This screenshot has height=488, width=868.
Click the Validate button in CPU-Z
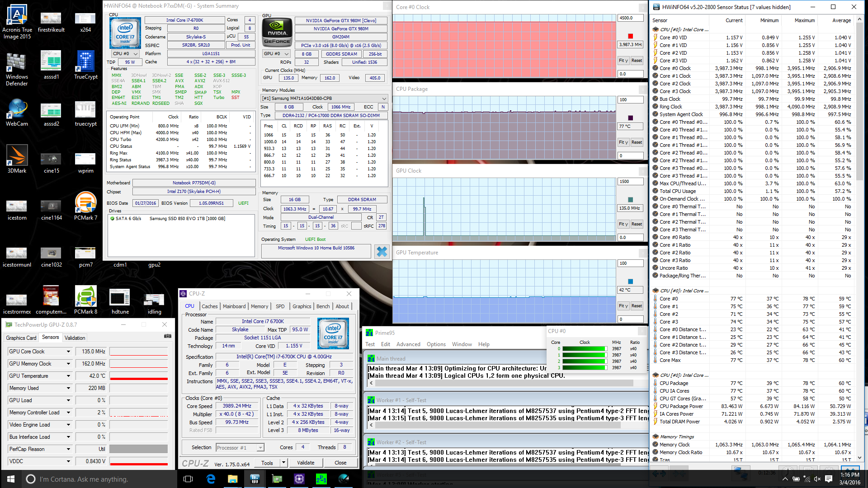[306, 463]
